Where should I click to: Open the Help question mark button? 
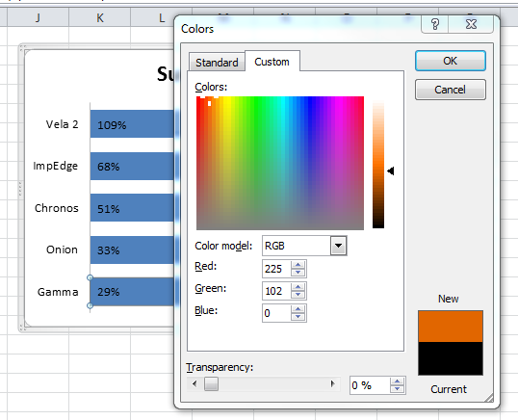tap(435, 24)
